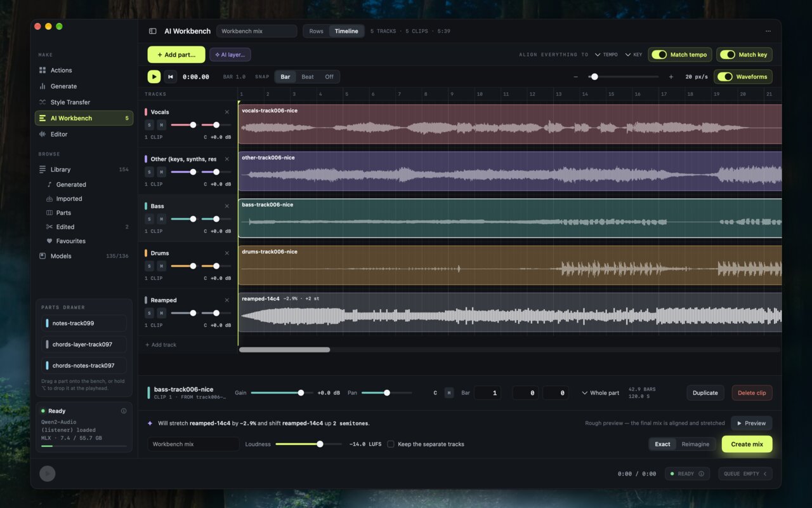Collapse the sidebar with the panel icon

[x=152, y=31]
